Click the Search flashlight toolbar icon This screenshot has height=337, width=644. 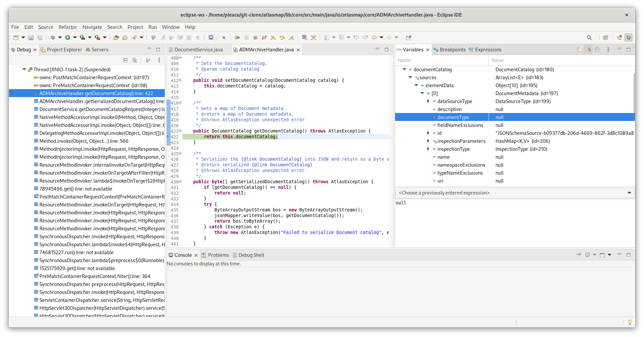(134, 37)
